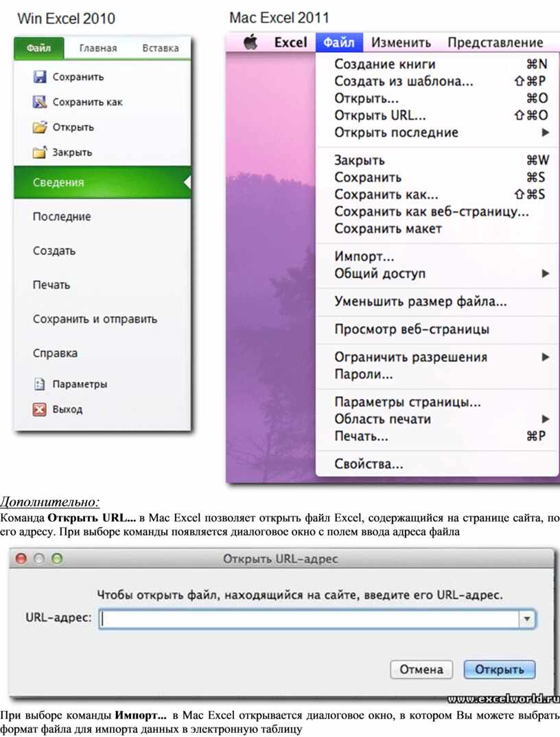
Task: Click the Save floppy disk icon
Action: point(40,77)
